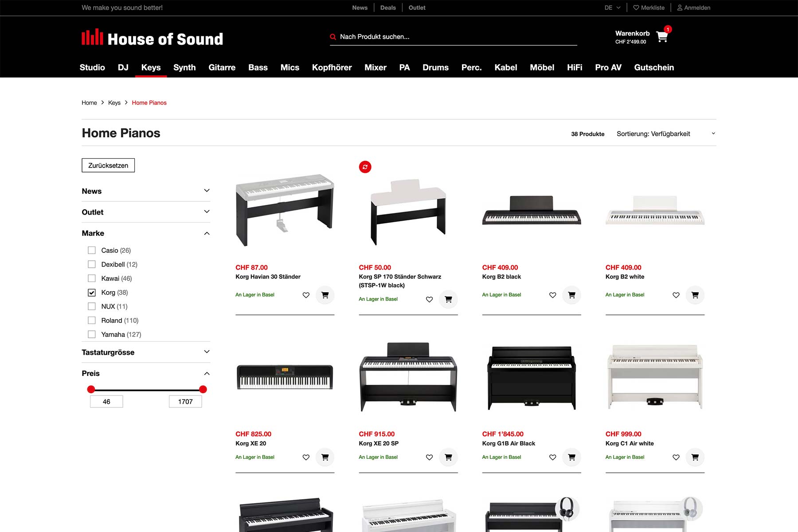Check the Kawai brand filter

point(92,278)
